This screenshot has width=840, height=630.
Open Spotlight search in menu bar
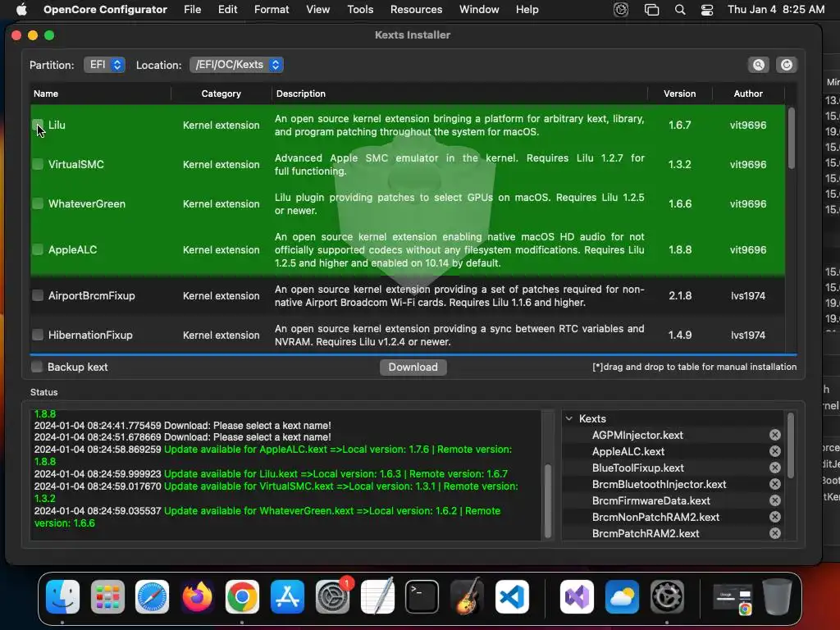[680, 10]
